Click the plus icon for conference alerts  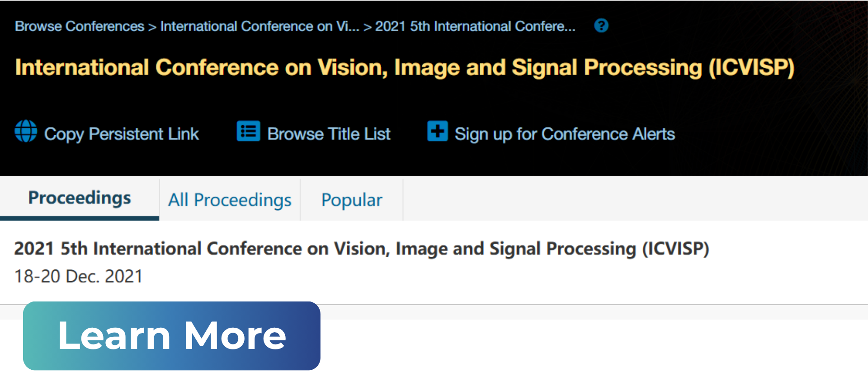437,132
